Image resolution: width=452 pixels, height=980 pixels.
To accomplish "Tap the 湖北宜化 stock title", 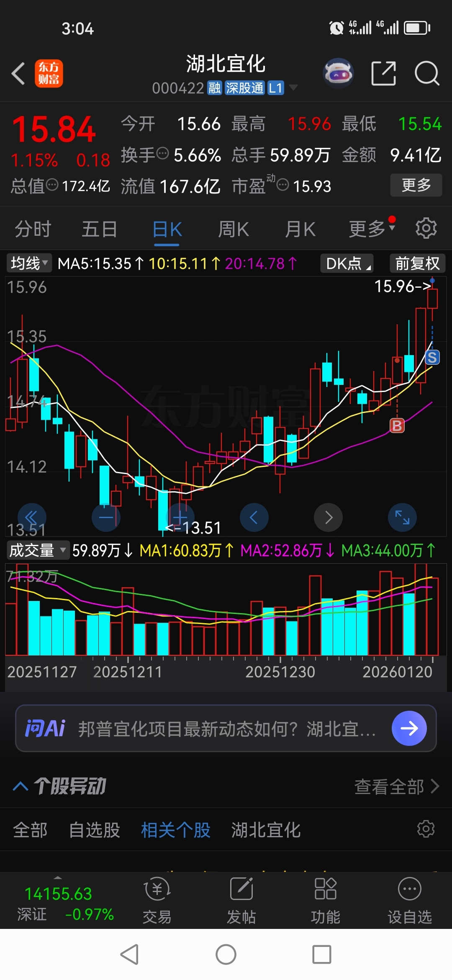I will (x=226, y=64).
